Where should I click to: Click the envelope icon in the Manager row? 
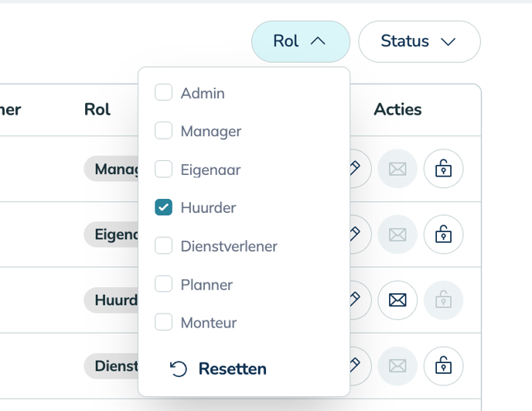[x=397, y=169]
